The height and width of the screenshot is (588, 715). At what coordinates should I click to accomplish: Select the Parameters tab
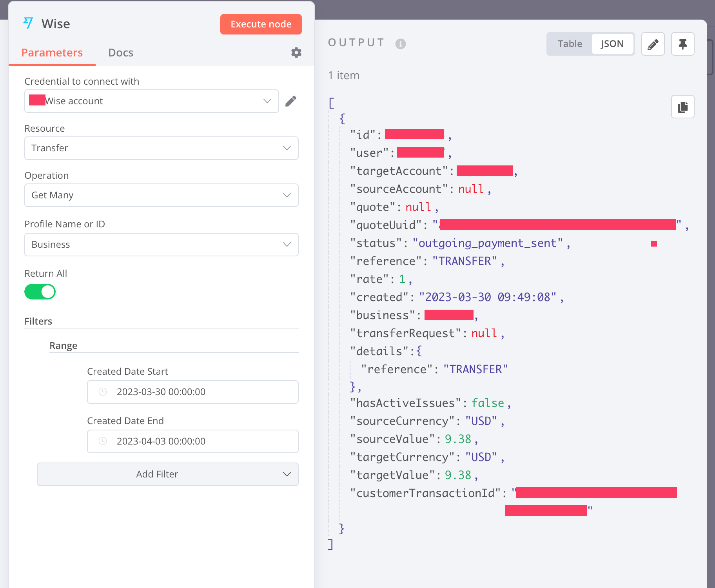[x=52, y=53]
